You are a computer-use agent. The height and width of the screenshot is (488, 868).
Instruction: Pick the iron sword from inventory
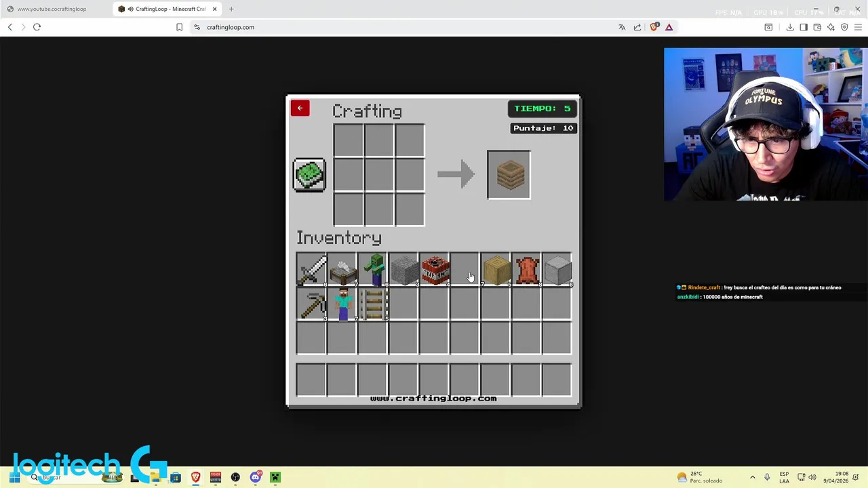pos(311,269)
